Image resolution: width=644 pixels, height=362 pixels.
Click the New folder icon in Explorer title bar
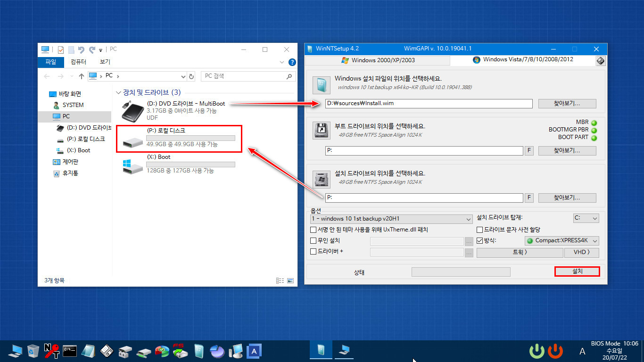[x=71, y=49]
